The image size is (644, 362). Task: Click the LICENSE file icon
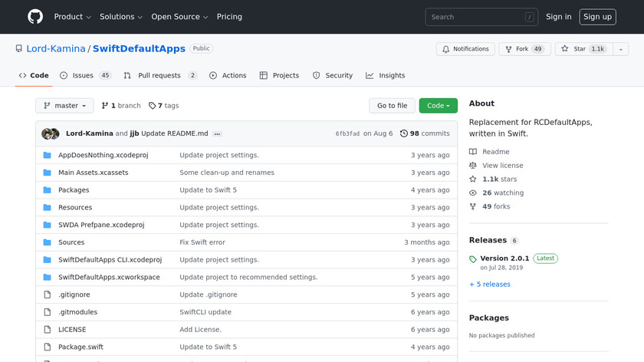click(x=47, y=330)
